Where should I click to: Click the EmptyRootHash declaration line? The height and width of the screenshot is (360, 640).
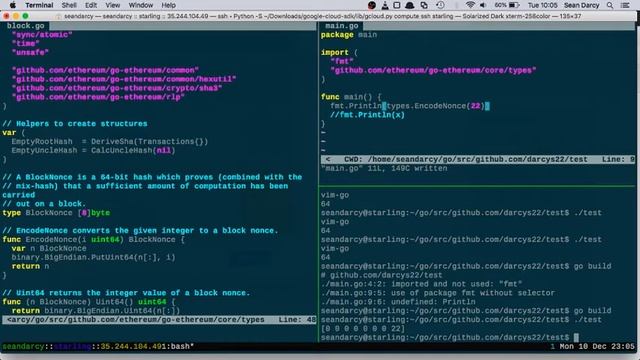pyautogui.click(x=110, y=142)
